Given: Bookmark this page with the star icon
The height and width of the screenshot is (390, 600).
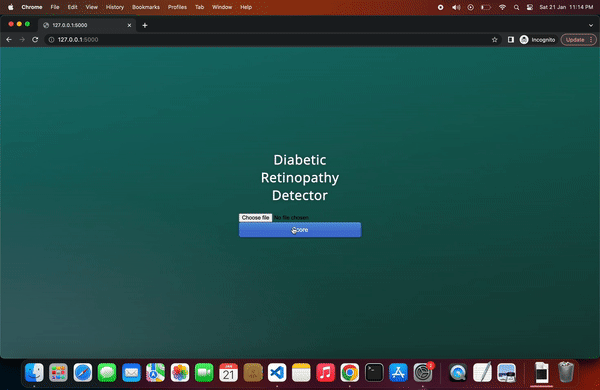Looking at the screenshot, I should tap(494, 40).
